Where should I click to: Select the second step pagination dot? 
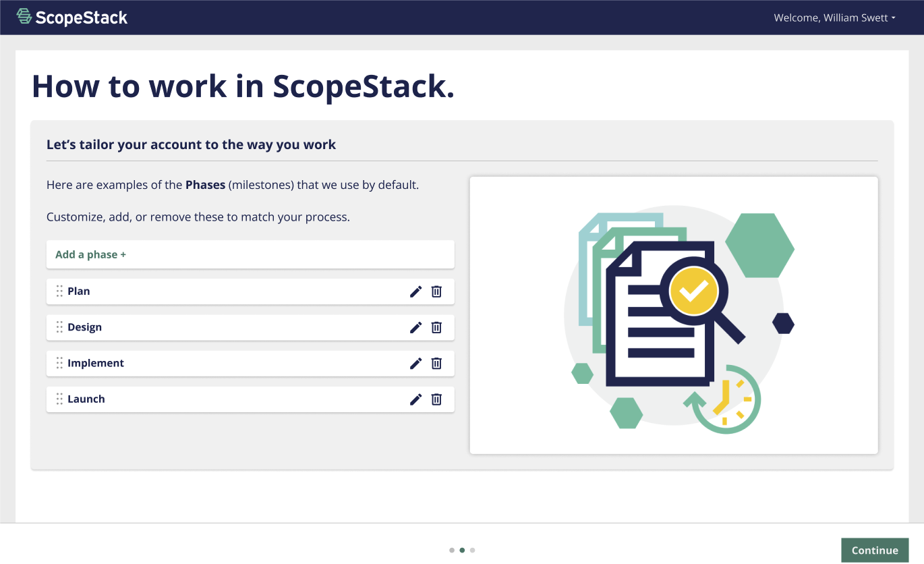coord(462,550)
